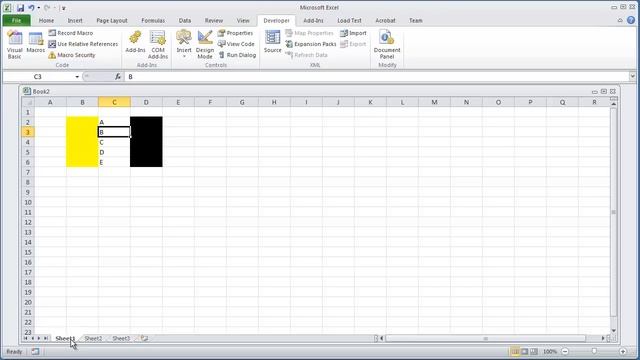Click the XML Export button
This screenshot has height=360, width=640.
click(353, 44)
